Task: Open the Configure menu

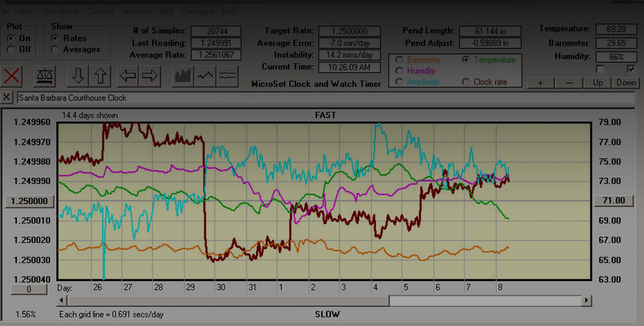Action: [197, 11]
